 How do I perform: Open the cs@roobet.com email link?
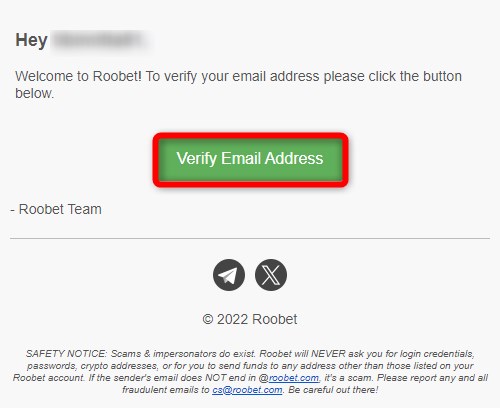(x=247, y=390)
